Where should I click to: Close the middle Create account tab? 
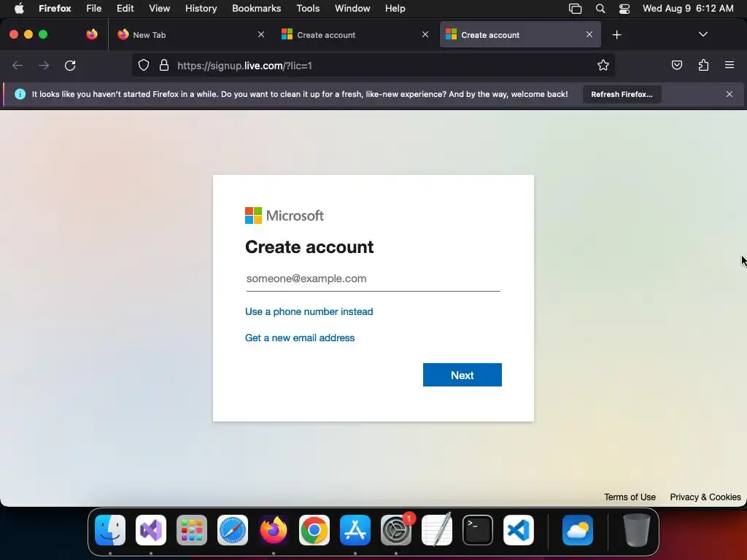pos(425,34)
